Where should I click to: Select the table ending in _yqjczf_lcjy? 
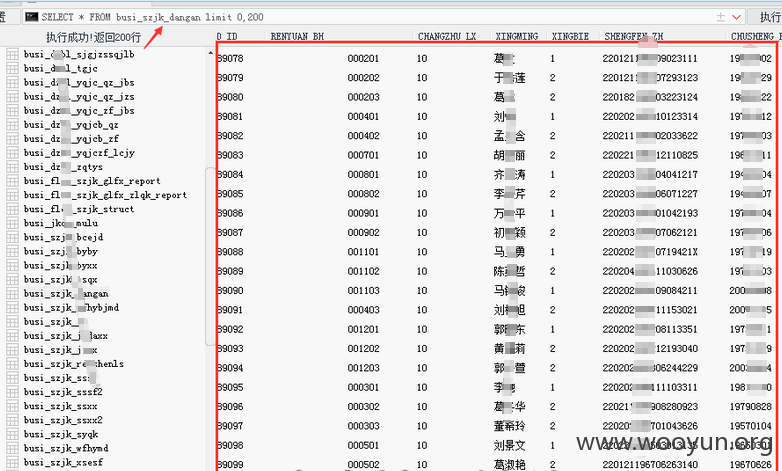pyautogui.click(x=79, y=153)
